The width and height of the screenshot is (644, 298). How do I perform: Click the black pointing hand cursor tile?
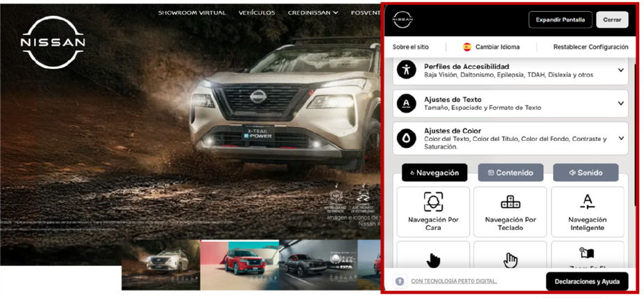point(433,256)
